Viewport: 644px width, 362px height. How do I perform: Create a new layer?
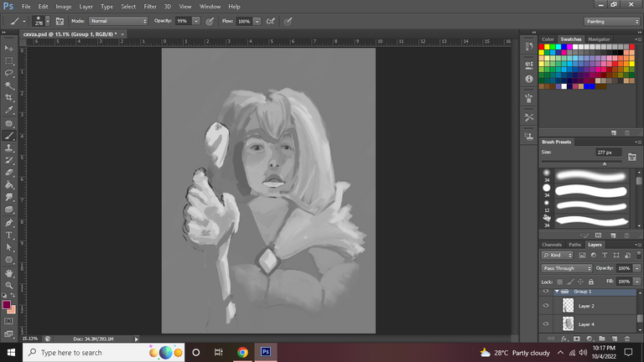point(615,339)
